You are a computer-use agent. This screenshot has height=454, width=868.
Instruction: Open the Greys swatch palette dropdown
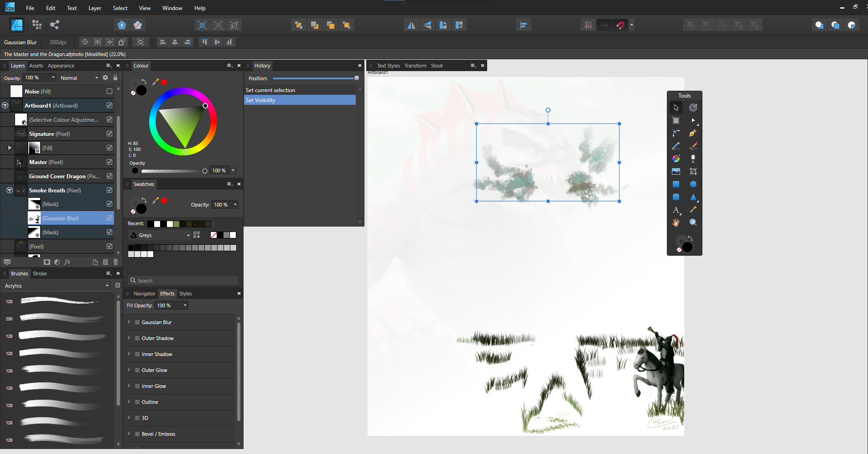click(x=160, y=235)
